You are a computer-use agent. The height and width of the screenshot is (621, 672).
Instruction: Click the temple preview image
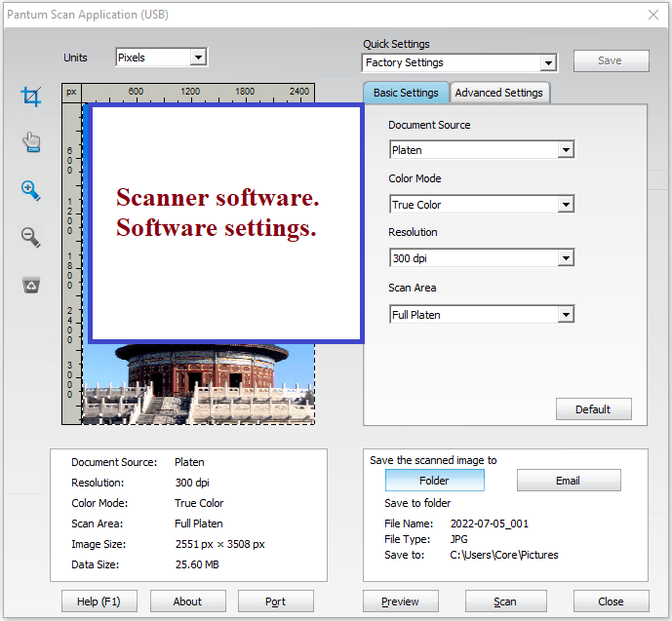pos(198,382)
